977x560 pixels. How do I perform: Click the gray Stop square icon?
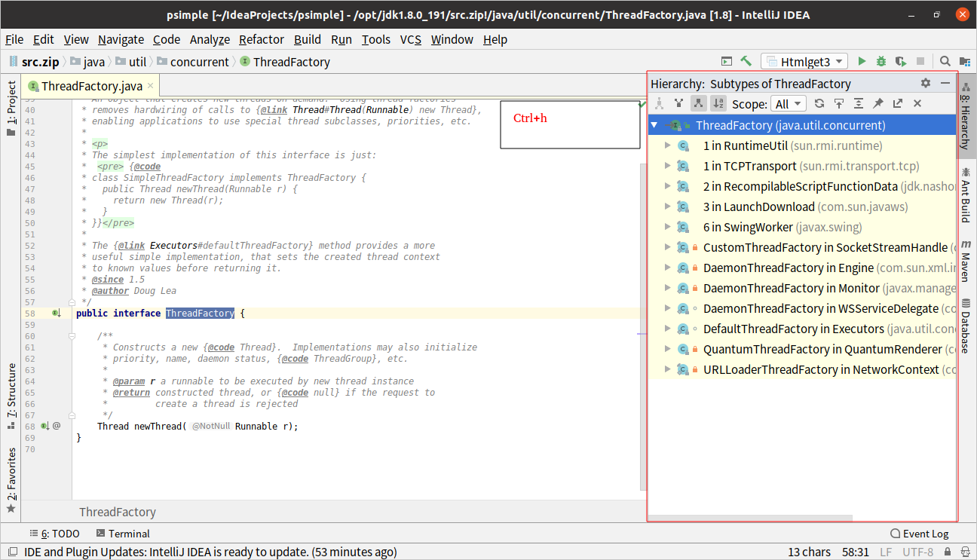coord(920,62)
